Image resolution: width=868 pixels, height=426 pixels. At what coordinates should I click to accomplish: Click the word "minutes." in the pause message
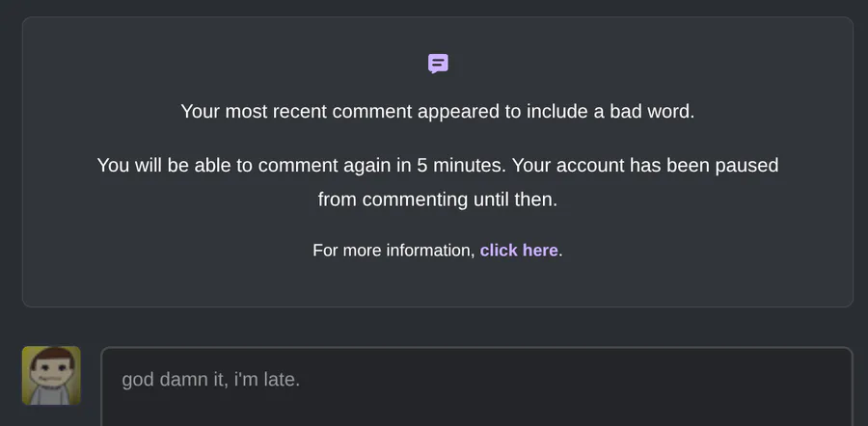point(469,166)
